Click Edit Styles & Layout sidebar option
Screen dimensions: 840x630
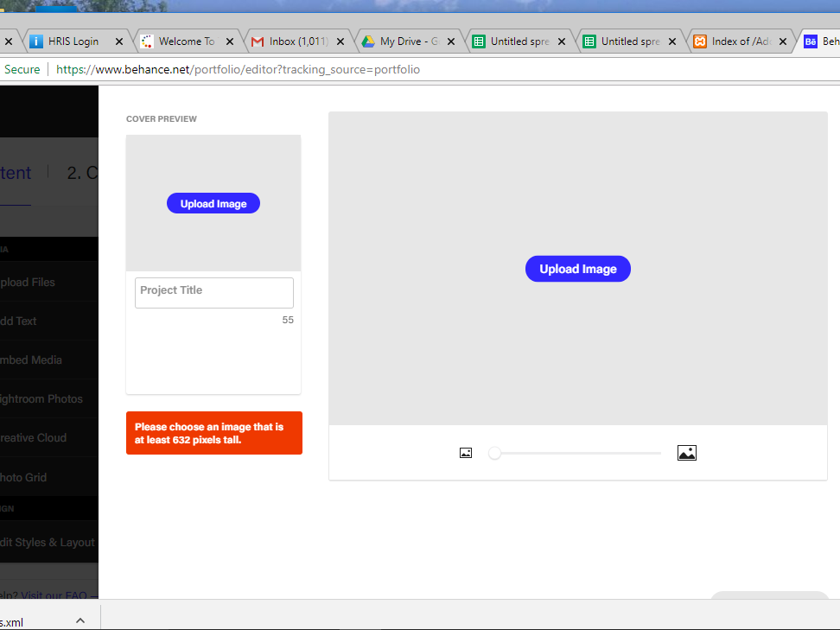pos(48,542)
